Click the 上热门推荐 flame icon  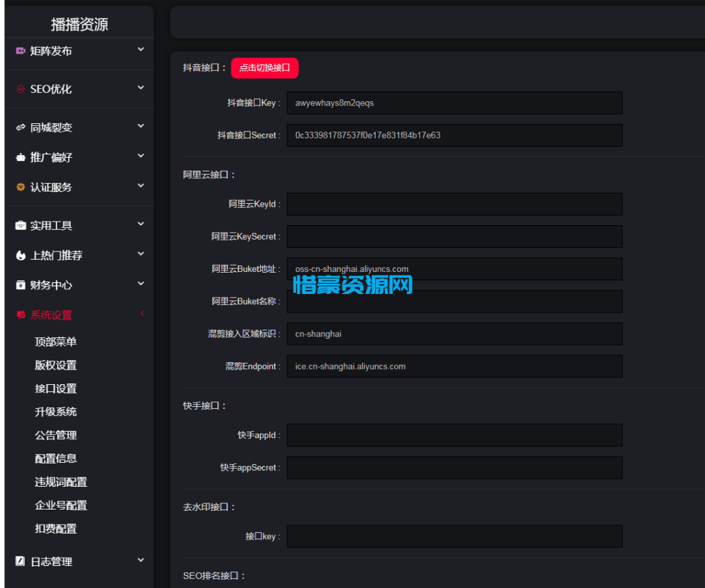19,255
